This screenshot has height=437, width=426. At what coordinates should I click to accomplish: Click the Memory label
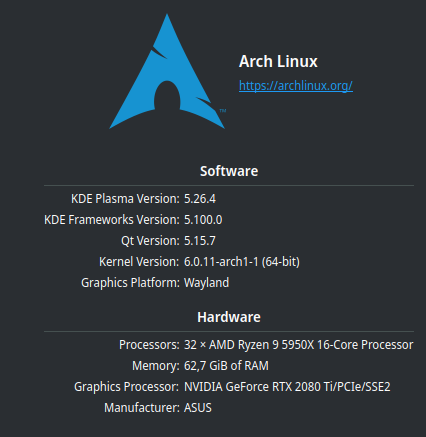tap(156, 366)
